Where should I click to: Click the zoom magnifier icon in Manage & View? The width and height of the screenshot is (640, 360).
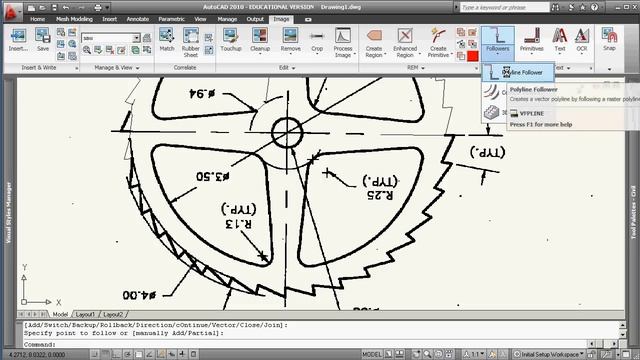[x=87, y=50]
